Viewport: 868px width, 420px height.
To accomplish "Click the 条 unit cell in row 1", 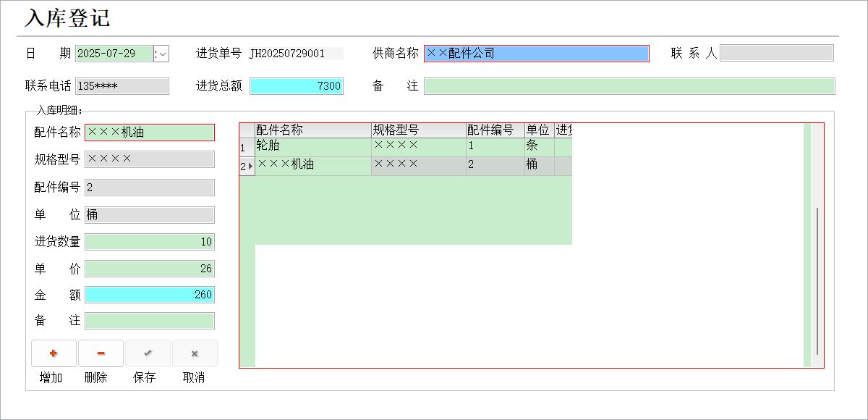I will tap(540, 147).
